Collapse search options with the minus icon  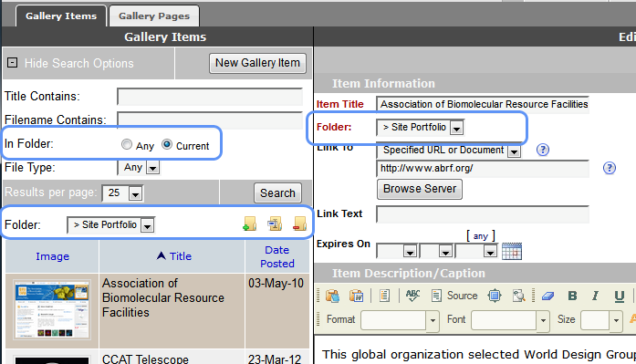(13, 63)
